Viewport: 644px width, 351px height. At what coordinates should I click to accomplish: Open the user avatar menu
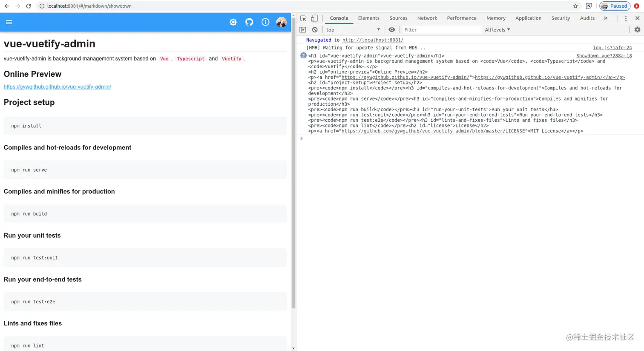pyautogui.click(x=282, y=22)
